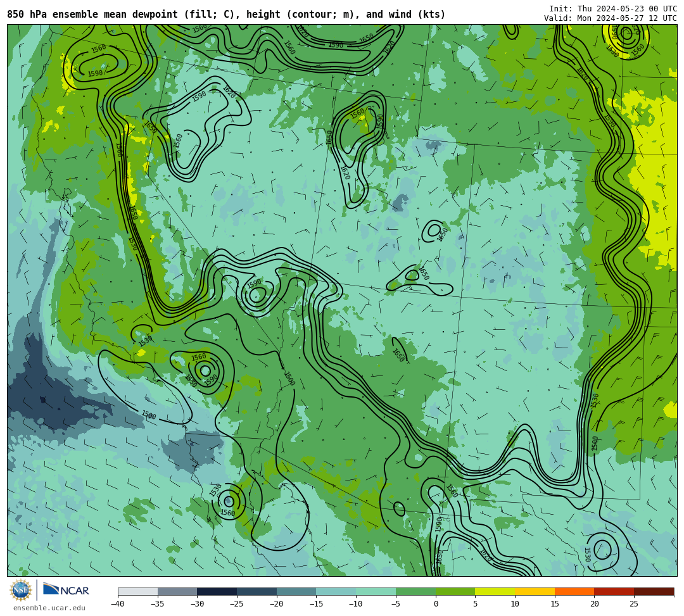
Task: Click the mint colorbar swatch between -10 and -5
Action: click(376, 591)
